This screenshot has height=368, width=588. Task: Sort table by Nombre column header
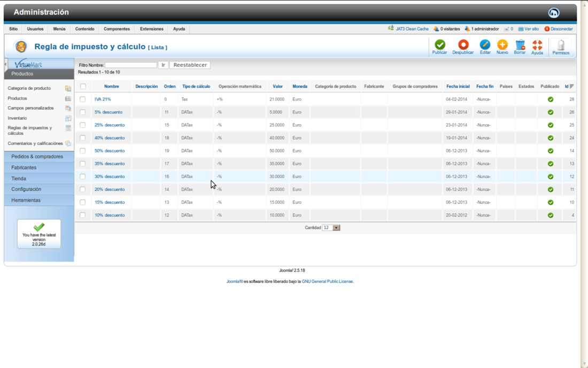[x=111, y=86]
